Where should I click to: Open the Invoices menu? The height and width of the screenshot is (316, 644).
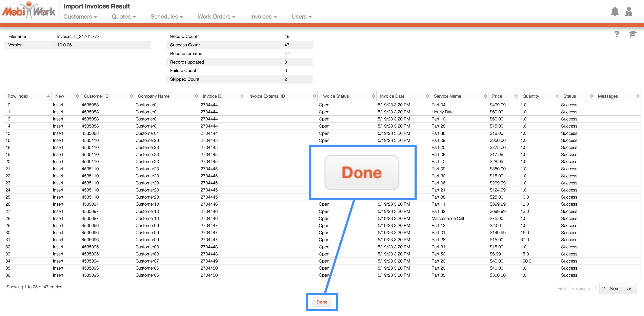(x=263, y=17)
